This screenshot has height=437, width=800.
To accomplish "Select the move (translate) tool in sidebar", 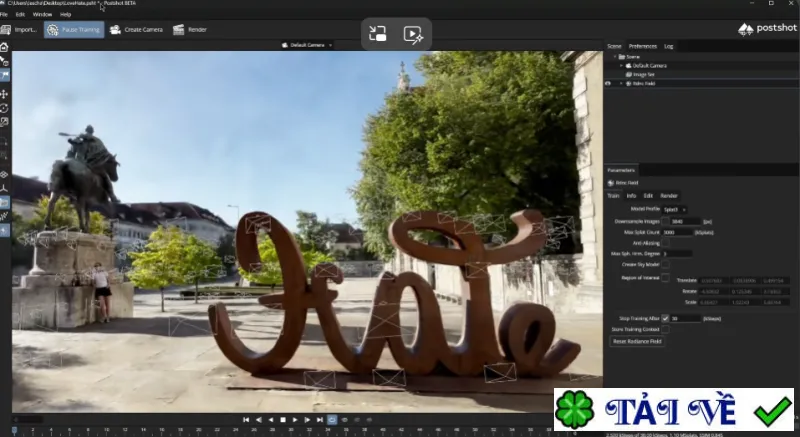I will [x=4, y=94].
